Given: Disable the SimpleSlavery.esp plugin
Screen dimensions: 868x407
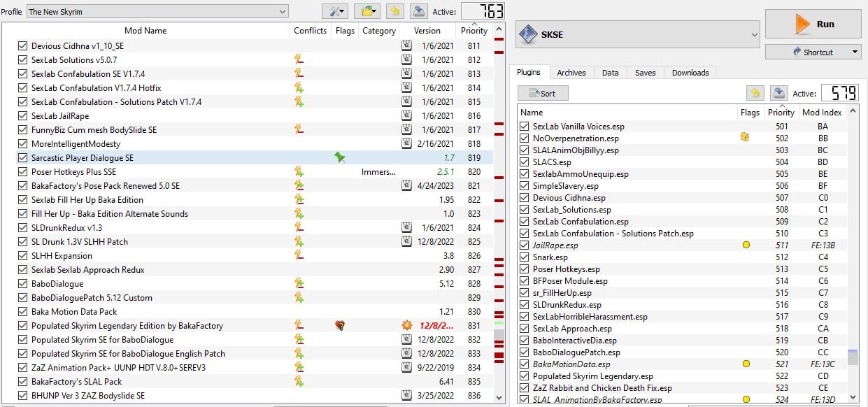Looking at the screenshot, I should tap(525, 186).
